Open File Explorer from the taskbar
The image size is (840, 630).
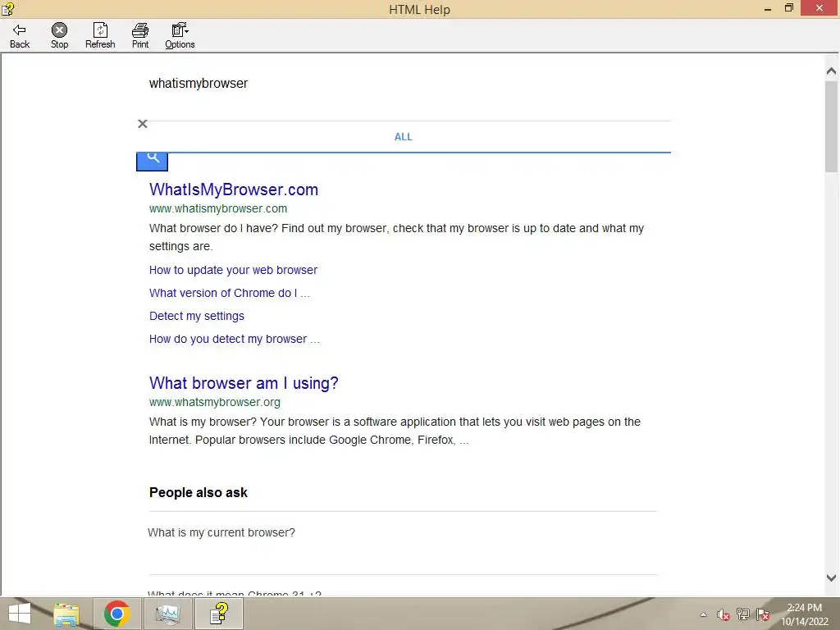(x=66, y=614)
